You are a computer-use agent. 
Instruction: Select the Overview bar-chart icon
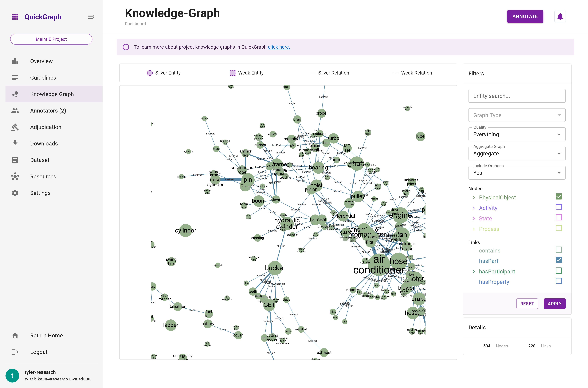pyautogui.click(x=15, y=61)
